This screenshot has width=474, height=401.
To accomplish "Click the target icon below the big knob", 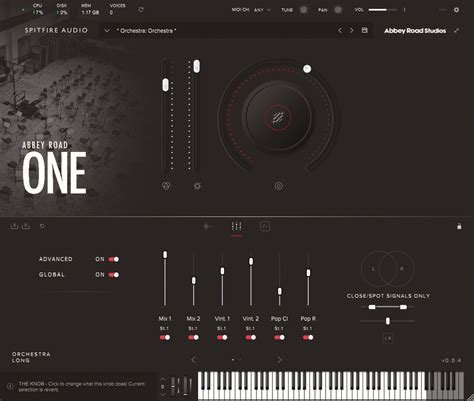I will click(x=279, y=186).
